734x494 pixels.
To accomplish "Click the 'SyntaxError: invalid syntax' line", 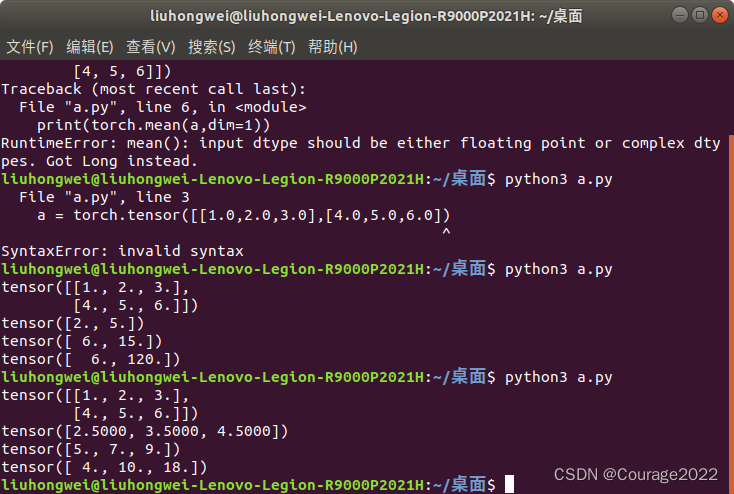I will [x=122, y=251].
